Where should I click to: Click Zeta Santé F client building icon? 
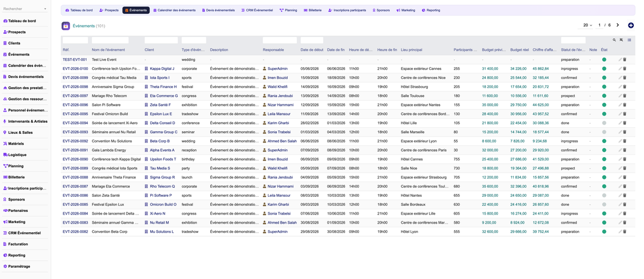tap(147, 105)
